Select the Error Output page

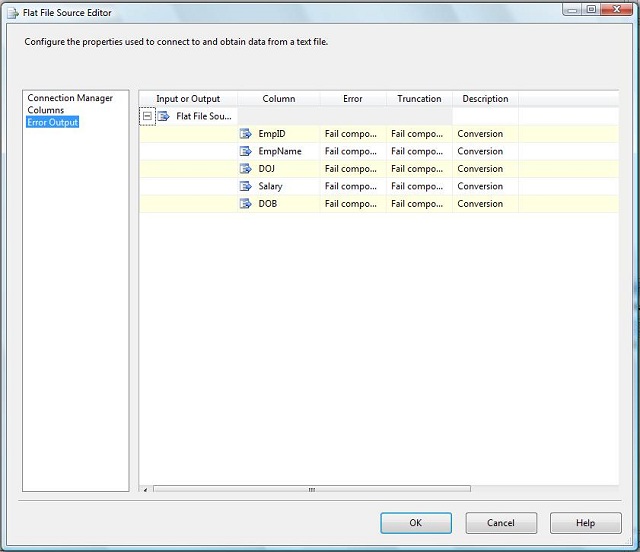[x=52, y=122]
